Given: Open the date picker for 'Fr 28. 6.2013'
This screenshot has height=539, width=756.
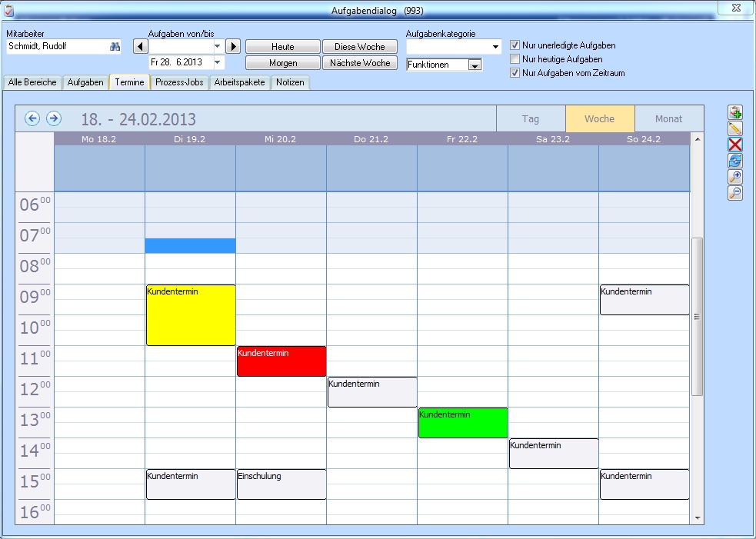Looking at the screenshot, I should pos(217,62).
